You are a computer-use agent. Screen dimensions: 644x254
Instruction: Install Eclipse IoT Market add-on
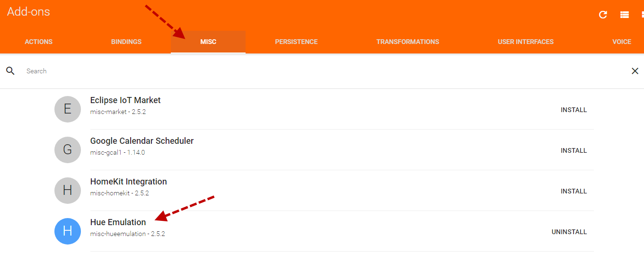(x=574, y=110)
